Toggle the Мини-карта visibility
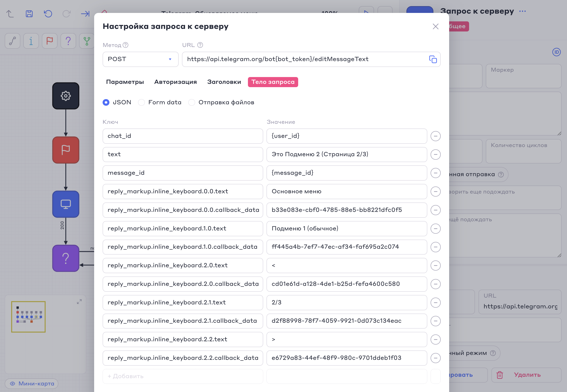567x392 pixels. [32, 384]
